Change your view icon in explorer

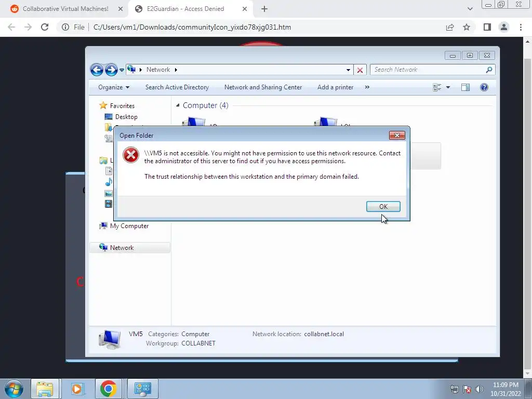pyautogui.click(x=437, y=87)
